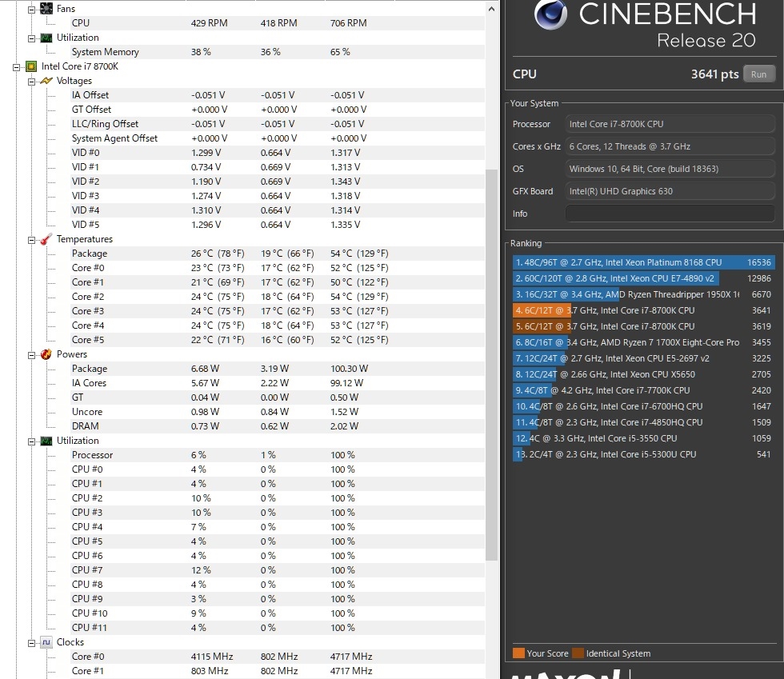Collapse the Utilization node above System Memory
Viewport: 784px width, 679px height.
31,38
